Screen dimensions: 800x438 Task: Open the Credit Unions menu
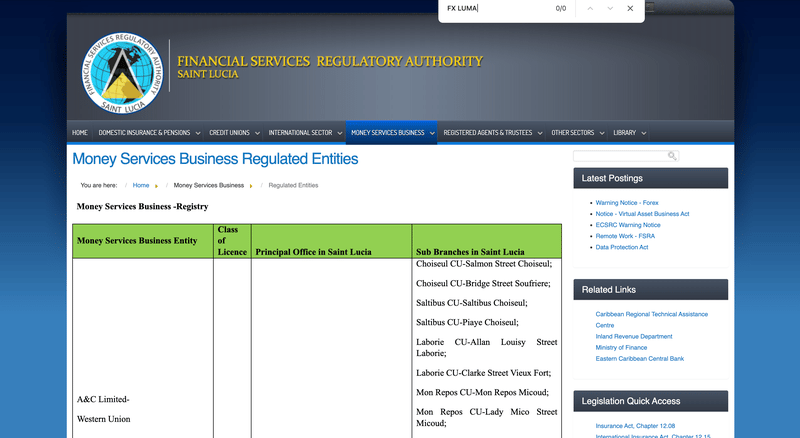[x=229, y=133]
